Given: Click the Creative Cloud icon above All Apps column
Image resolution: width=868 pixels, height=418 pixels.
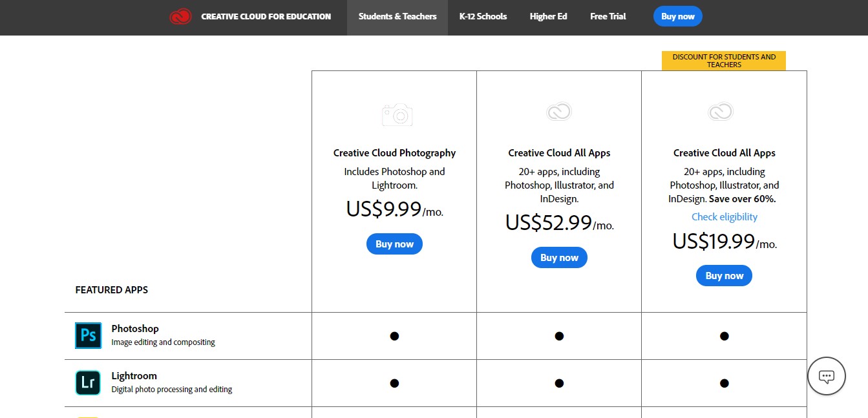Looking at the screenshot, I should coord(558,111).
